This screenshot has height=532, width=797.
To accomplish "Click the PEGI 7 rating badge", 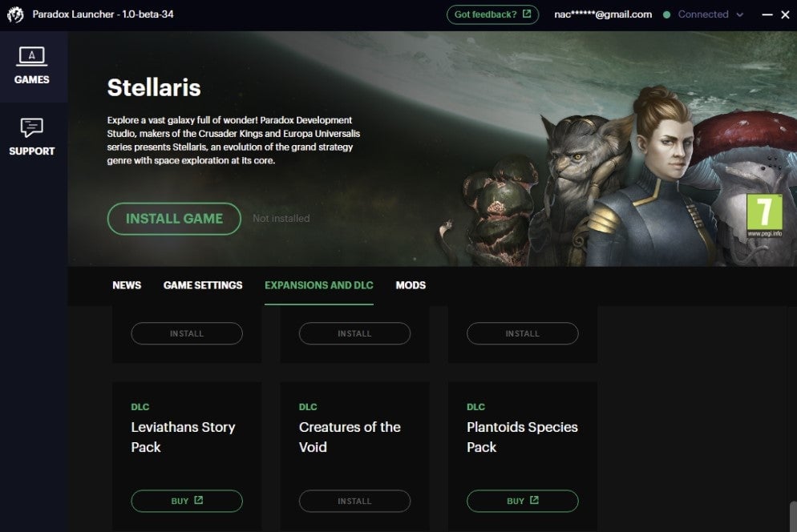I will [x=764, y=215].
